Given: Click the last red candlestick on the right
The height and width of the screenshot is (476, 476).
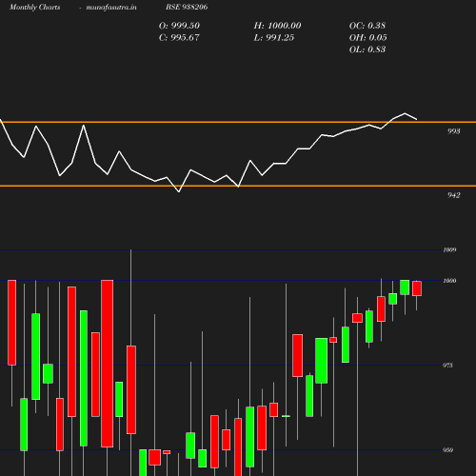Looking at the screenshot, I should (417, 288).
